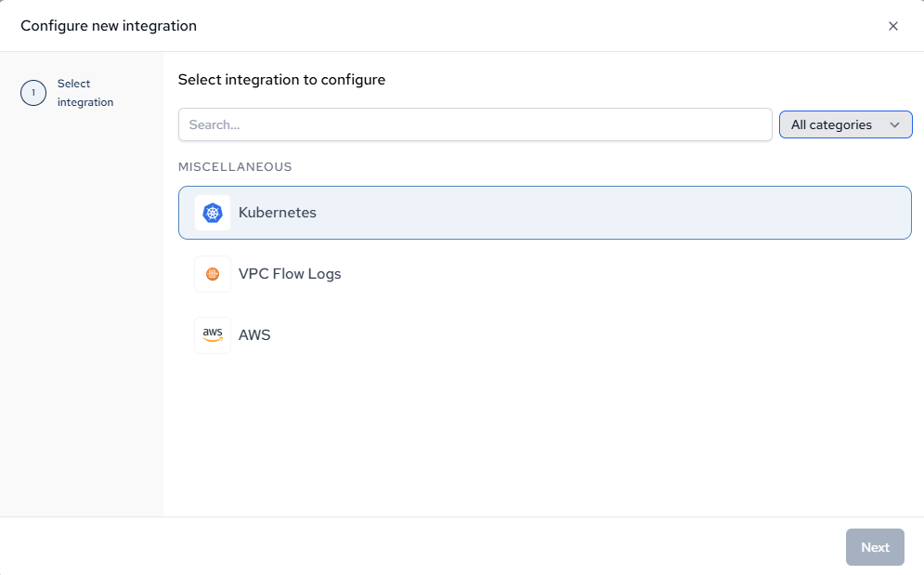
Task: Select the AWS integration option
Action: (x=544, y=334)
